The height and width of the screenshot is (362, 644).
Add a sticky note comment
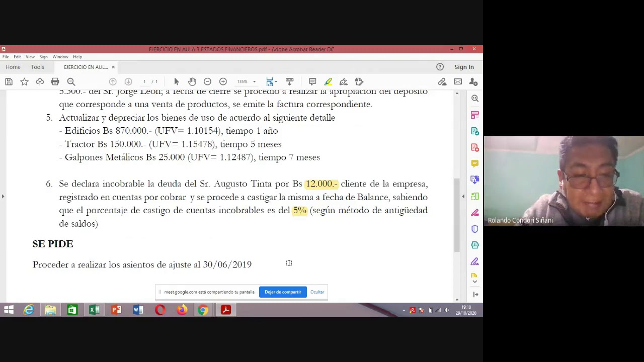pyautogui.click(x=312, y=81)
